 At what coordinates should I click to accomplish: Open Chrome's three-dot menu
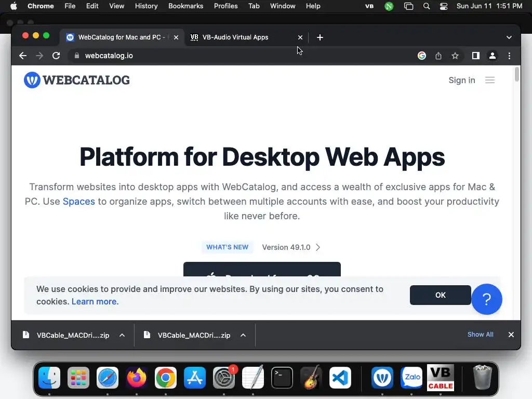[x=509, y=56]
